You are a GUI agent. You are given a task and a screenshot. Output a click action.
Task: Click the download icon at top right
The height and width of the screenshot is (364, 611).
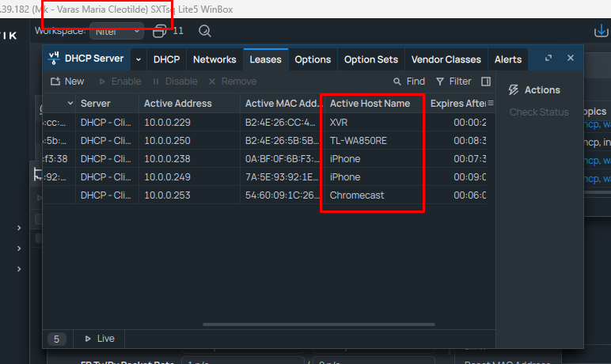(x=601, y=31)
